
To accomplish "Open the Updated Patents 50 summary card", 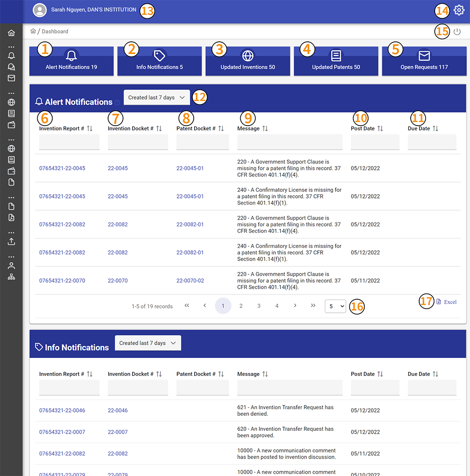I will click(x=336, y=61).
